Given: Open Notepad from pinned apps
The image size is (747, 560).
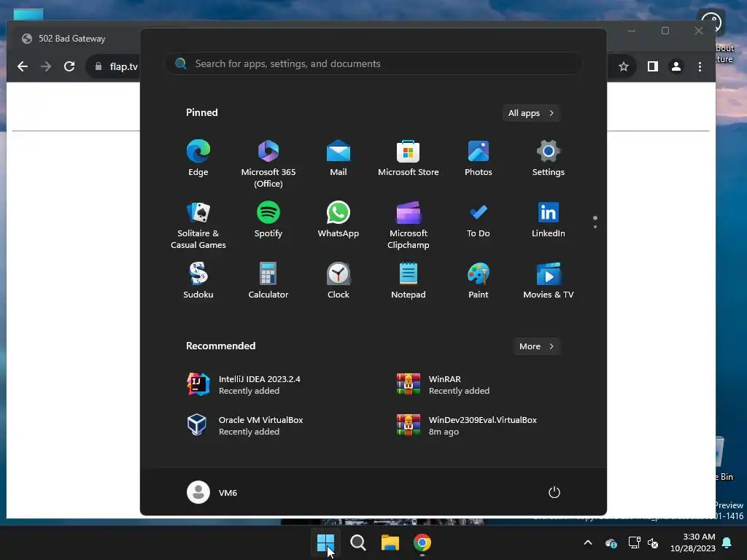Looking at the screenshot, I should pos(409,280).
